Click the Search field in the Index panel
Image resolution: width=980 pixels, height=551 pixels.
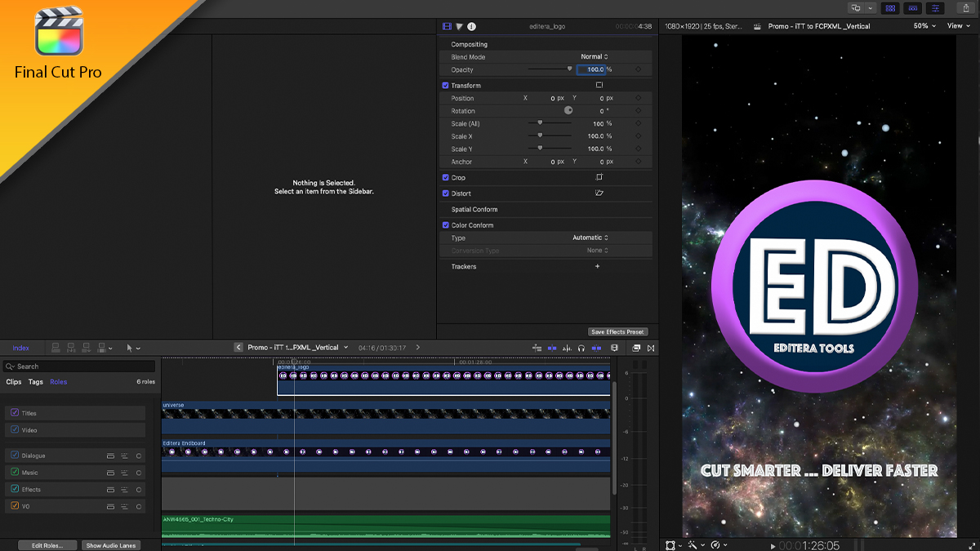(78, 365)
